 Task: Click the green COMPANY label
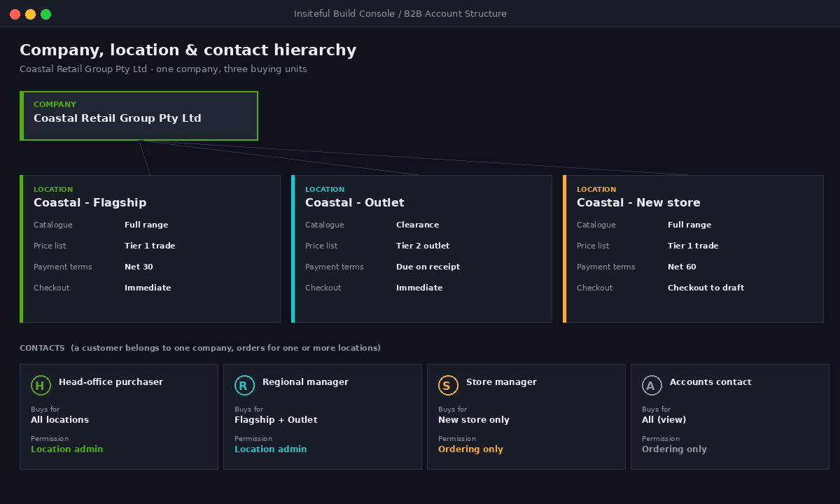click(55, 104)
